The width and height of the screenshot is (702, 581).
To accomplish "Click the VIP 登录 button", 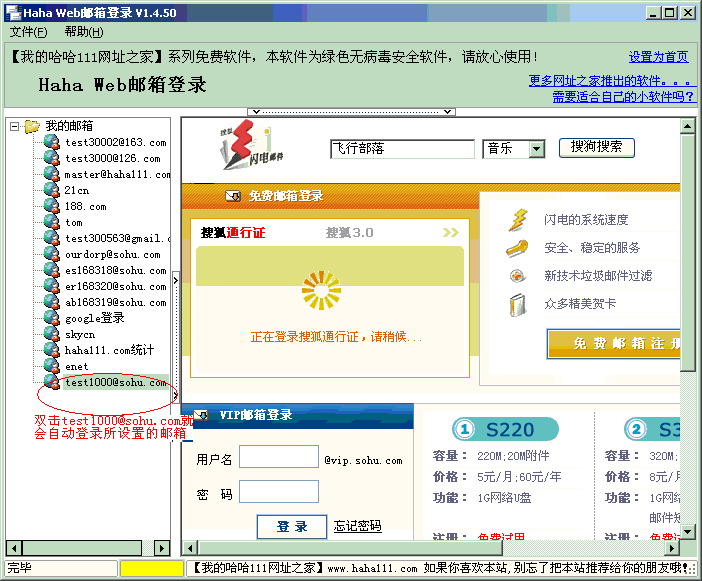I will pos(292,526).
